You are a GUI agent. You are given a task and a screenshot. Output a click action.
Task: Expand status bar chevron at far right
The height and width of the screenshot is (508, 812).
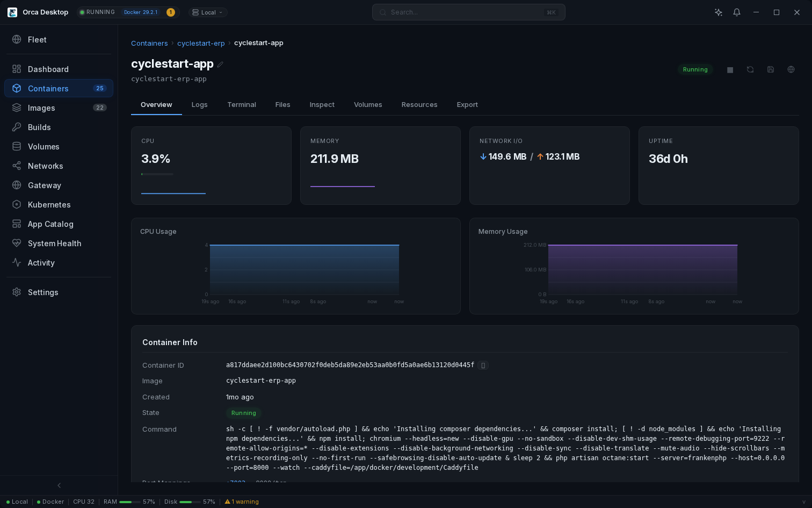[x=804, y=502]
